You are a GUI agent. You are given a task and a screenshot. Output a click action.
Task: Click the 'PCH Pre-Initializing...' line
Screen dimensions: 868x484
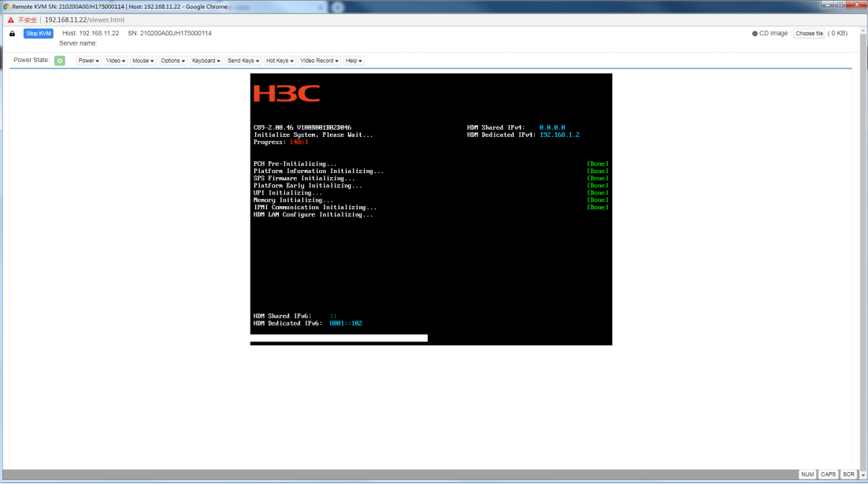pyautogui.click(x=295, y=164)
